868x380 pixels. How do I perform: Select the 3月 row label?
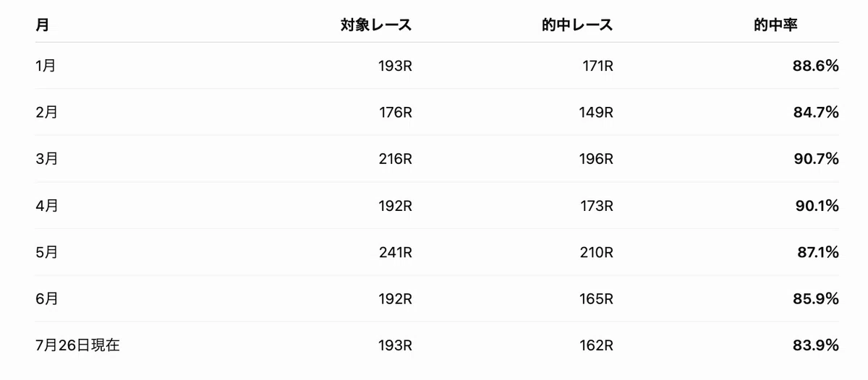(x=46, y=159)
